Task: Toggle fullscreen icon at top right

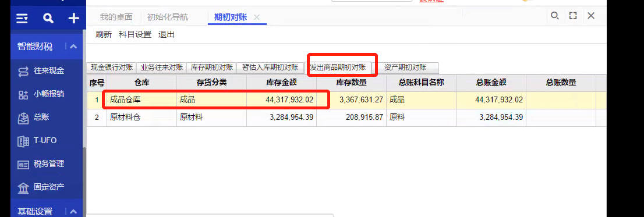Action: [x=573, y=16]
